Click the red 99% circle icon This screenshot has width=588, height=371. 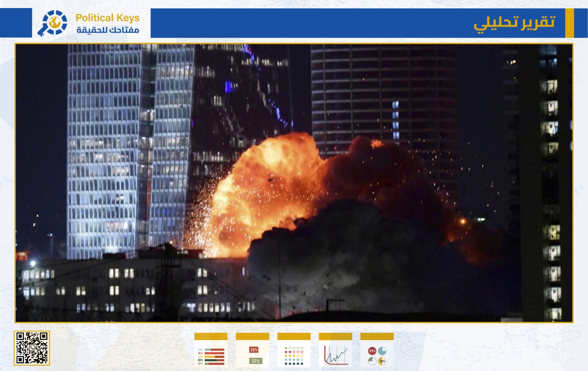coord(372,351)
